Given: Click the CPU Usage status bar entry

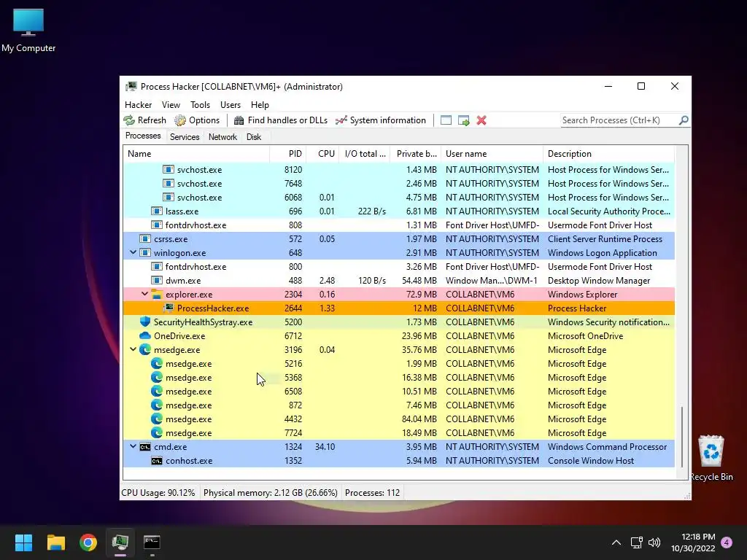Looking at the screenshot, I should (x=158, y=492).
